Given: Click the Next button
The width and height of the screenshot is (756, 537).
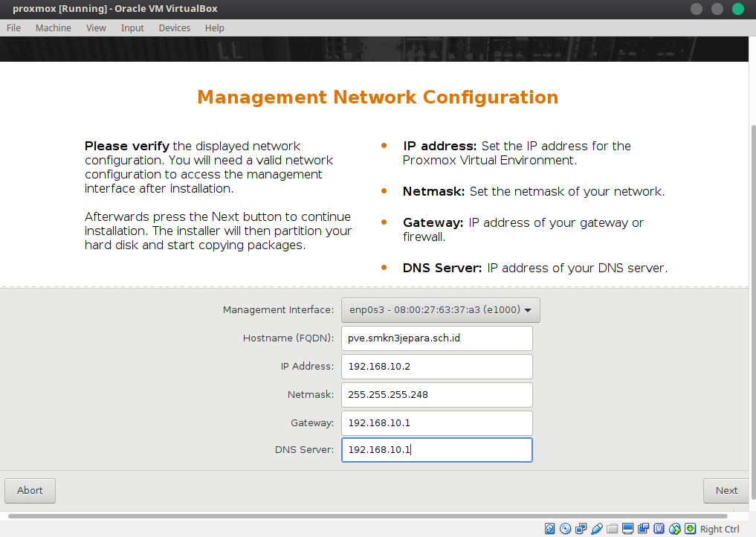Looking at the screenshot, I should (x=726, y=491).
